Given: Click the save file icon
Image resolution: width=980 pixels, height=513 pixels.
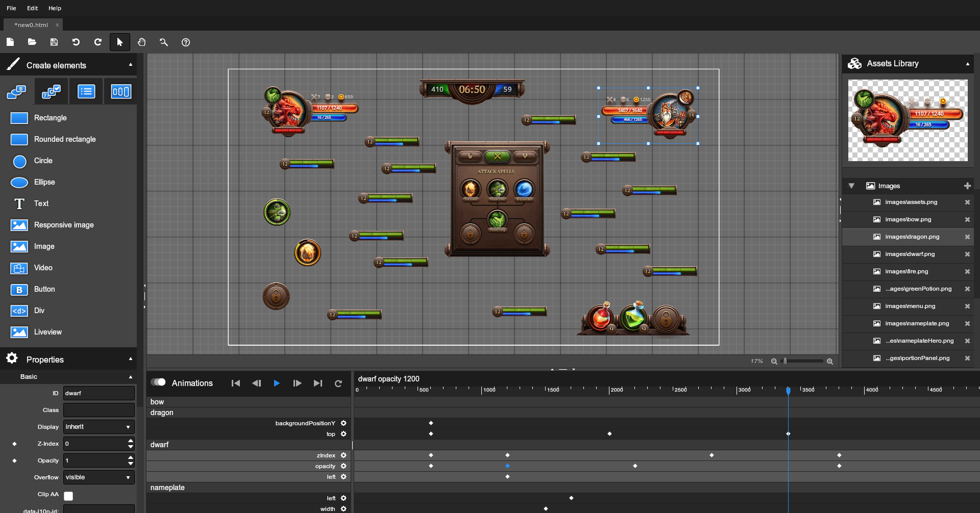Looking at the screenshot, I should 54,42.
